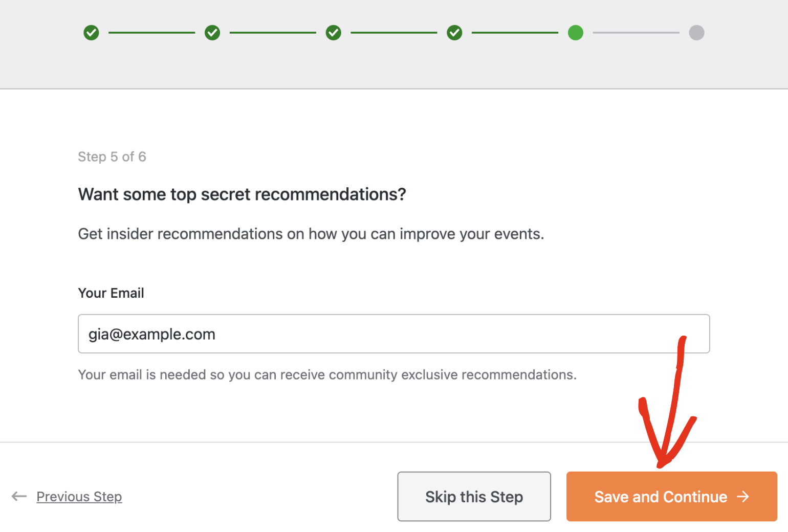Viewport: 788px width, 532px height.
Task: Click the progress line between steps one and two
Action: [x=151, y=33]
